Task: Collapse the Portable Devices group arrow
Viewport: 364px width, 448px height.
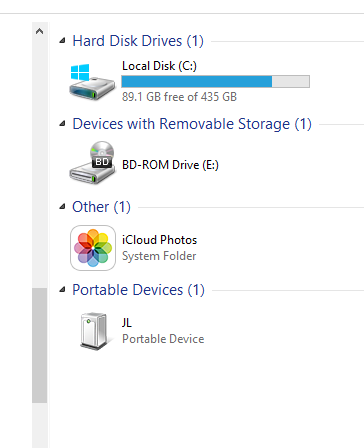Action: [62, 290]
